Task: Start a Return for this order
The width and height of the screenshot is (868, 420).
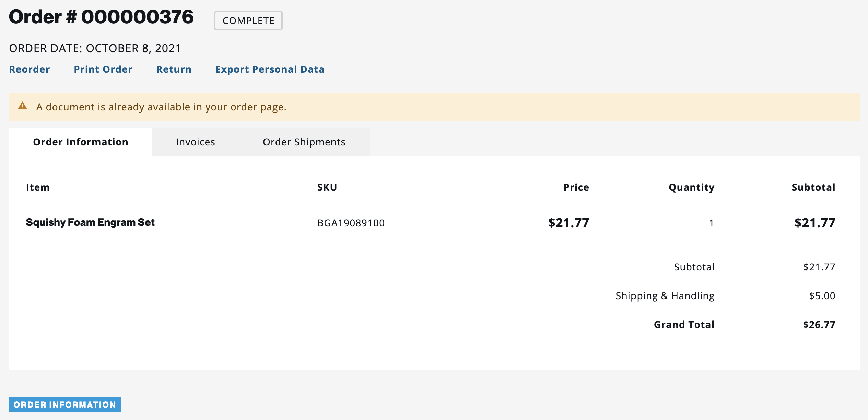Action: click(x=174, y=69)
